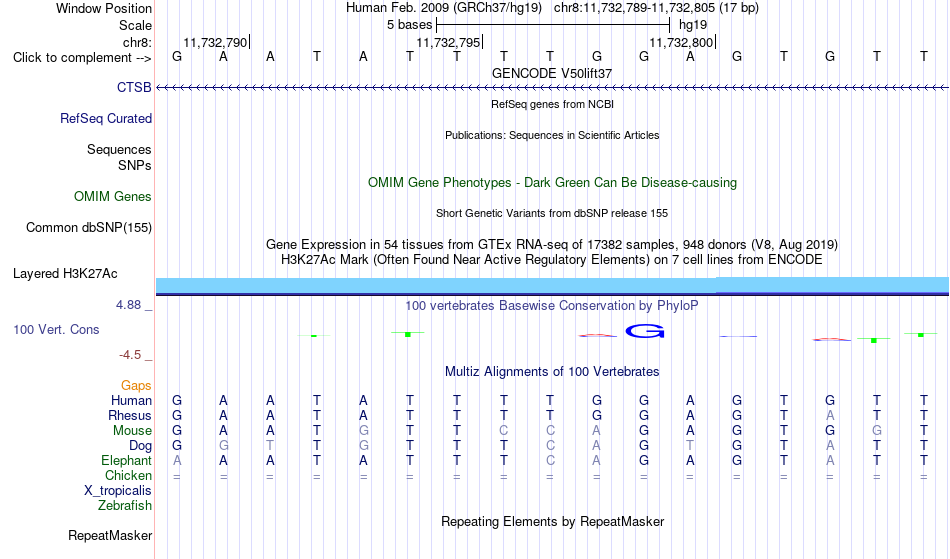Open the RepeatMasker track label
Viewport: 950px width, 559px height.
110,535
